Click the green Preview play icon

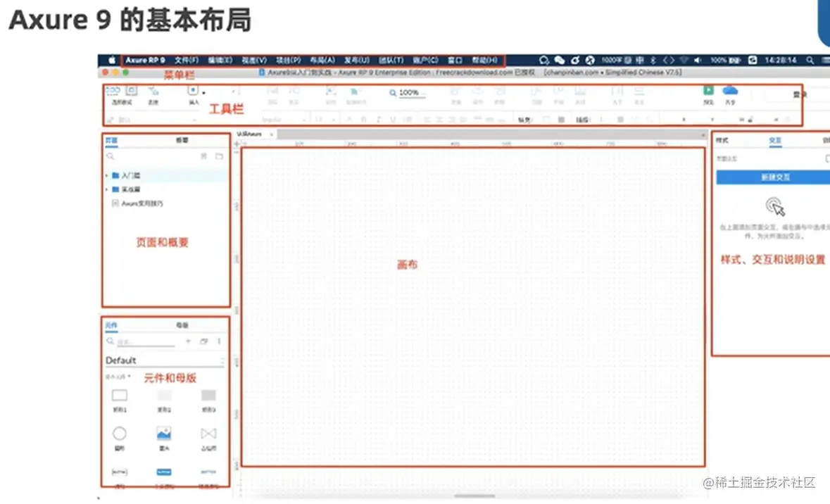708,91
